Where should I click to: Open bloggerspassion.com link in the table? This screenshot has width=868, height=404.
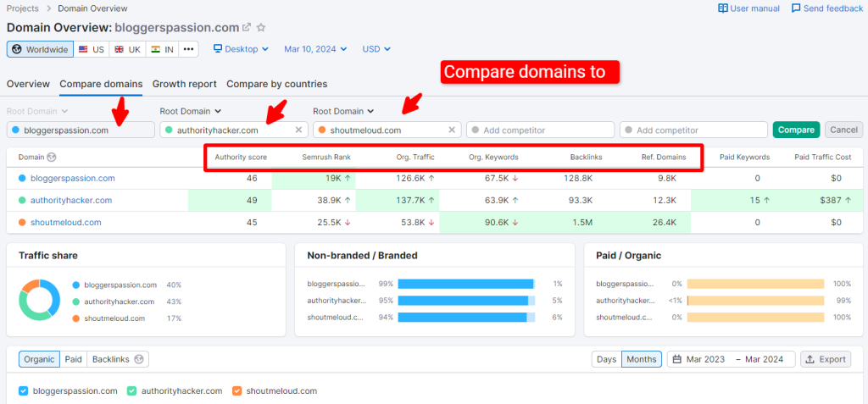tap(73, 178)
